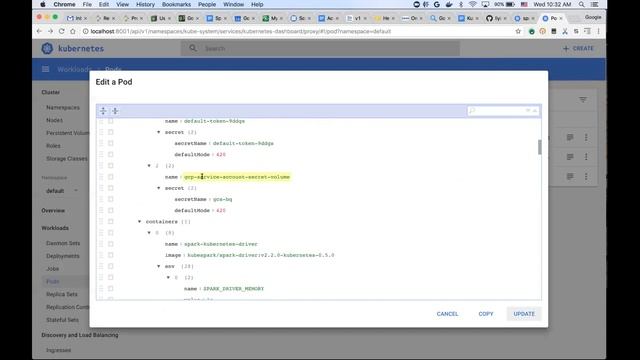This screenshot has height=360, width=640.
Task: Click the dashboard search magnifier icon
Action: [x=193, y=48]
